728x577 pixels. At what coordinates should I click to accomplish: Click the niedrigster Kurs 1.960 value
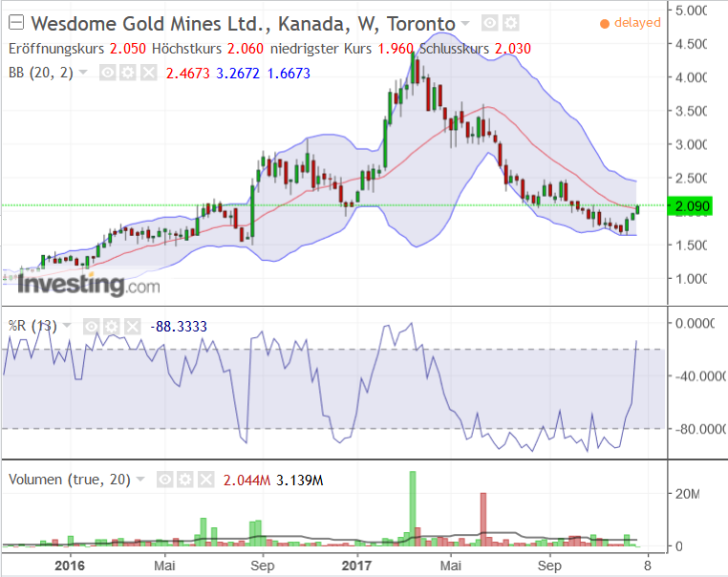[x=396, y=49]
